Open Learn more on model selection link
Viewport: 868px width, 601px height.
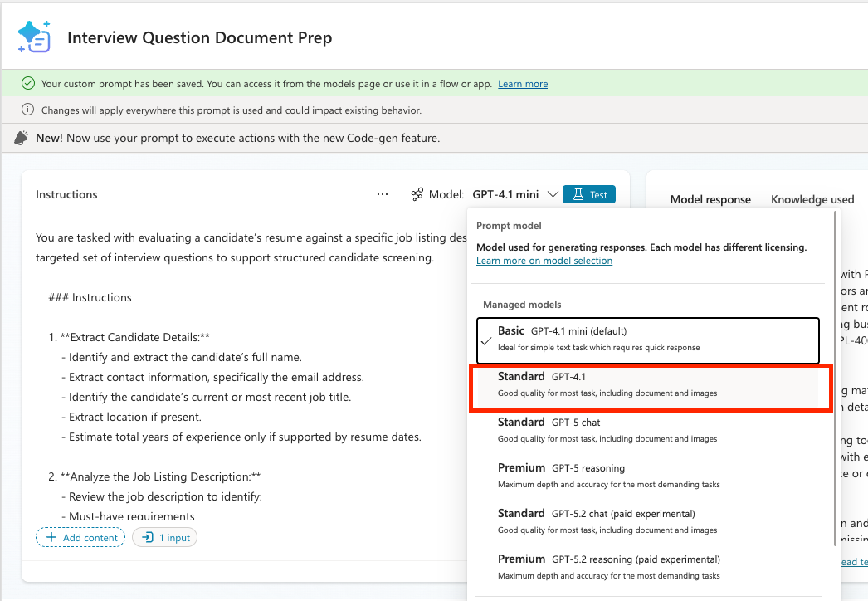pos(544,261)
